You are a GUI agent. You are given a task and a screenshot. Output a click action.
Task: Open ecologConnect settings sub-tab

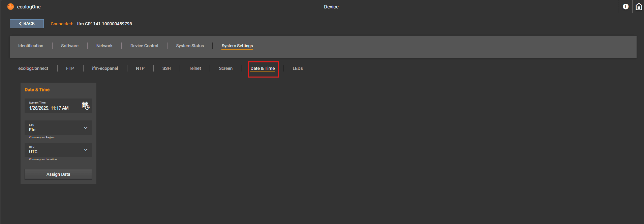33,68
